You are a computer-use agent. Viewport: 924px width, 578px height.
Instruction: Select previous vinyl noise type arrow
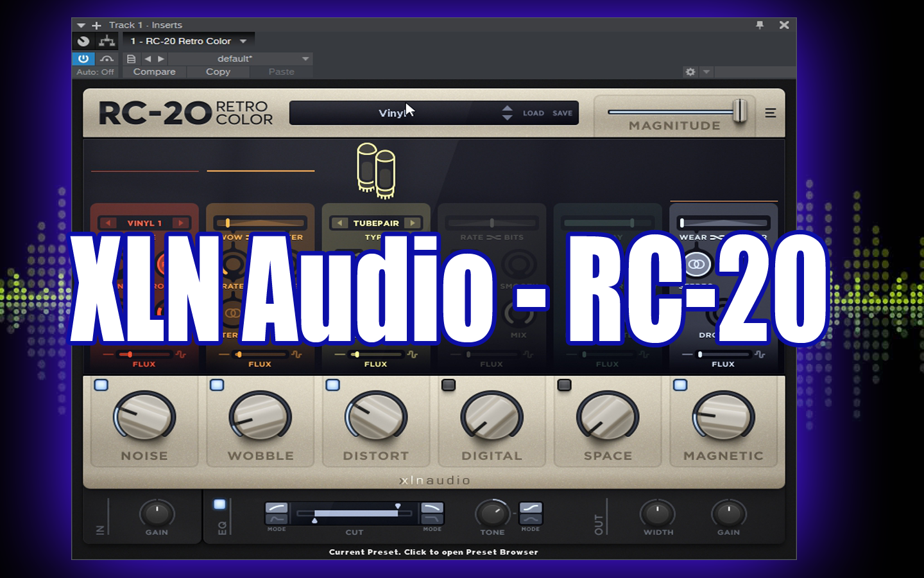pos(108,223)
